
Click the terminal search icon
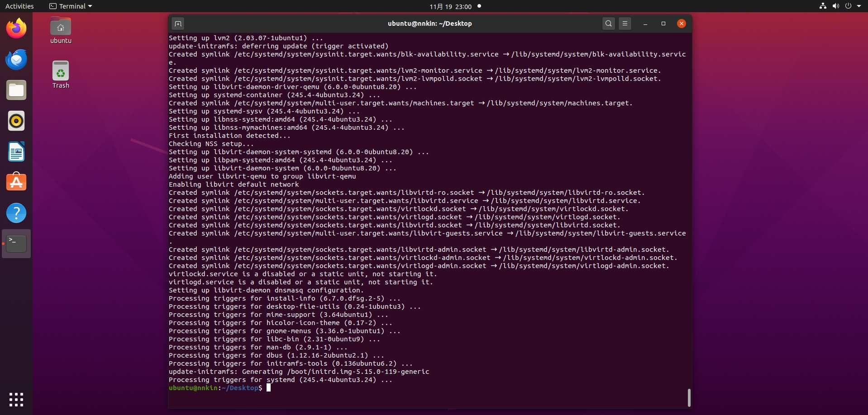(609, 24)
